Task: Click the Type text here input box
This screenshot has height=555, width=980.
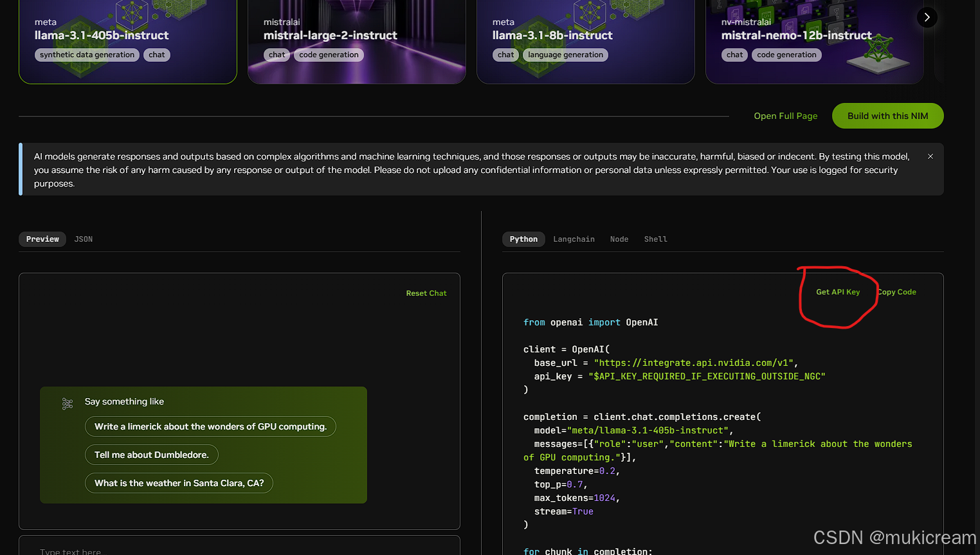Action: click(x=239, y=546)
